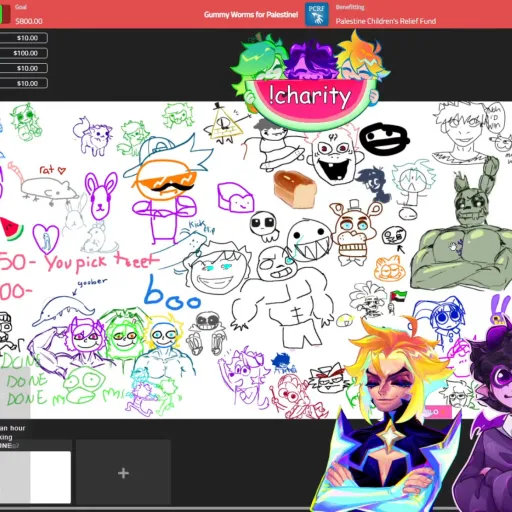
Task: Open the white board page thumbnail
Action: pos(35,477)
